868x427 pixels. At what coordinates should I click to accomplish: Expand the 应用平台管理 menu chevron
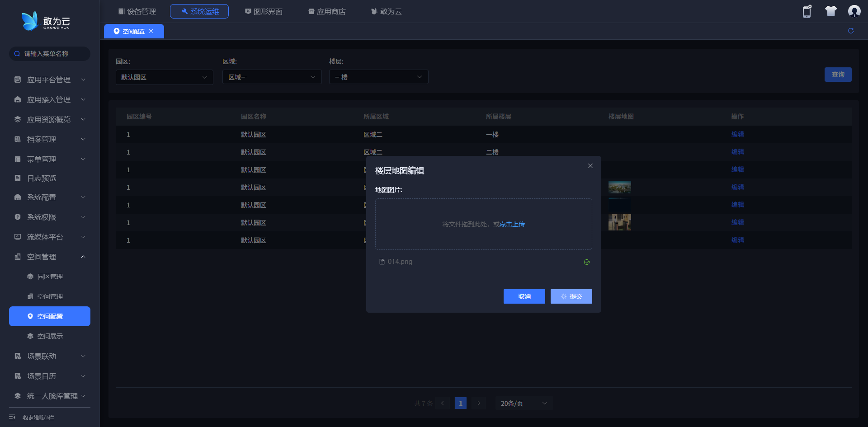[x=83, y=80]
